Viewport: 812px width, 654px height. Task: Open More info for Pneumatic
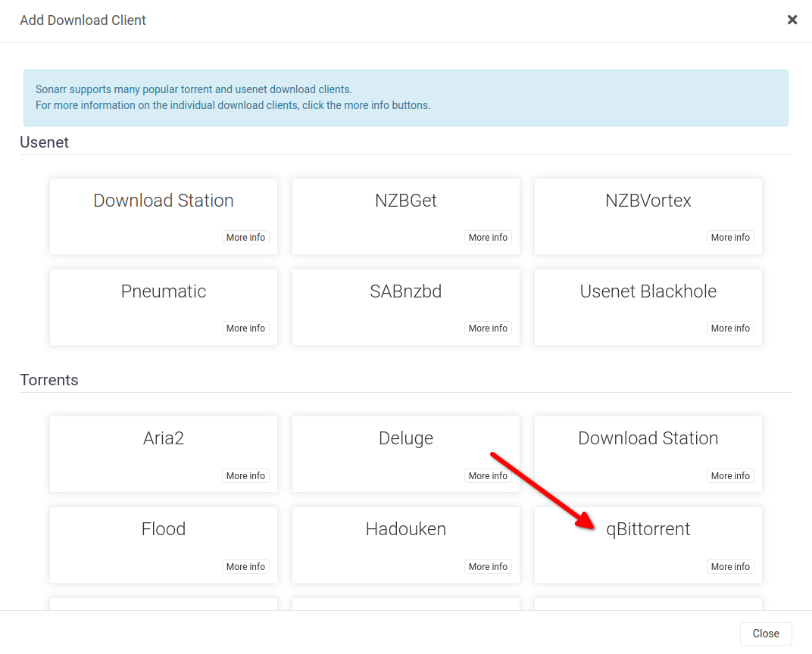click(x=245, y=328)
